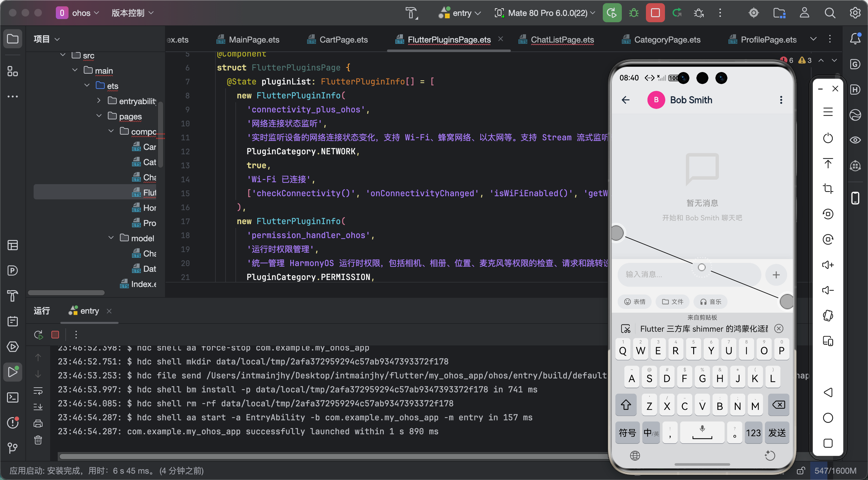Tap the 发送 send key on keyboard
The height and width of the screenshot is (480, 868).
point(777,433)
